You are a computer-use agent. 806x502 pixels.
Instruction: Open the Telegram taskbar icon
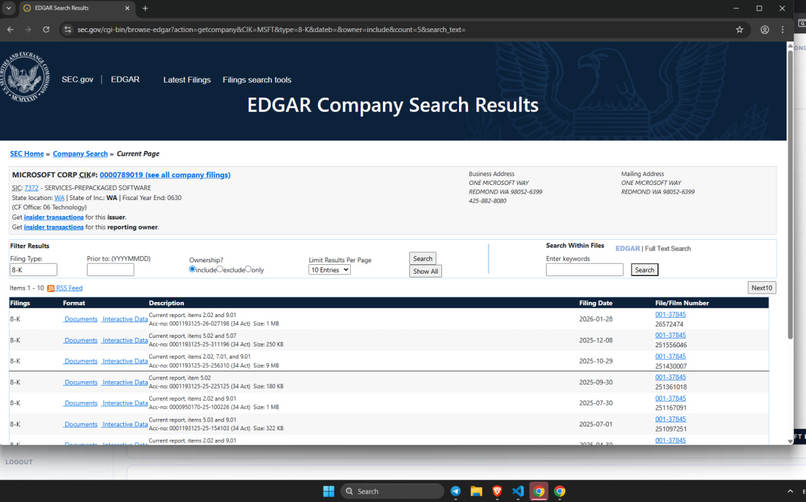point(455,491)
